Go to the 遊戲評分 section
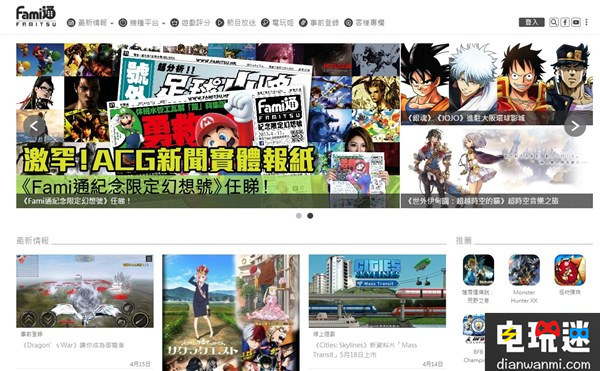Viewport: 600px width, 371px height. 196,23
